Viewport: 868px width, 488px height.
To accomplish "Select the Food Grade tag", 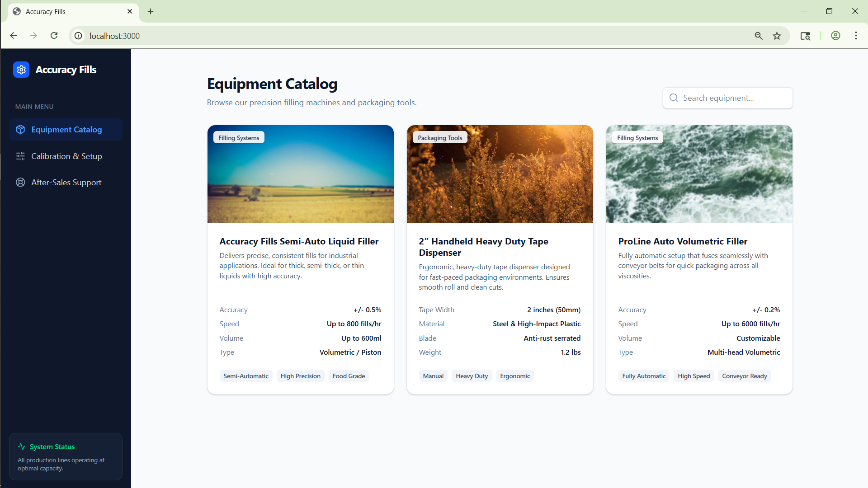I will tap(349, 376).
